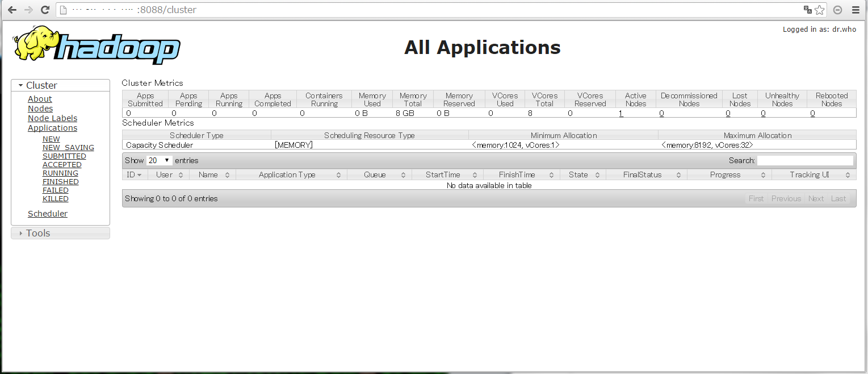The height and width of the screenshot is (374, 868).
Task: Click the Previous pagination button
Action: click(786, 198)
